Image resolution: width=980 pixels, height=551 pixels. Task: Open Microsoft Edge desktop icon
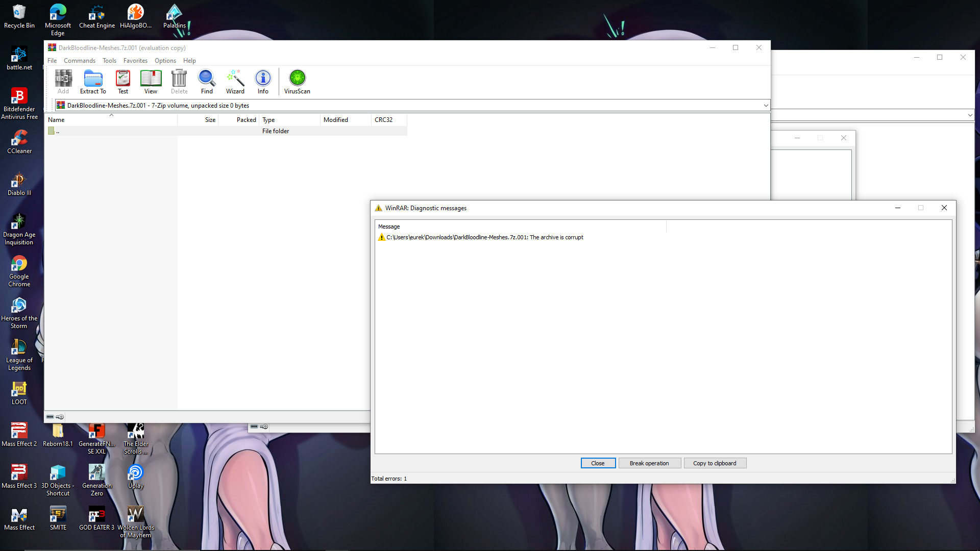point(58,20)
